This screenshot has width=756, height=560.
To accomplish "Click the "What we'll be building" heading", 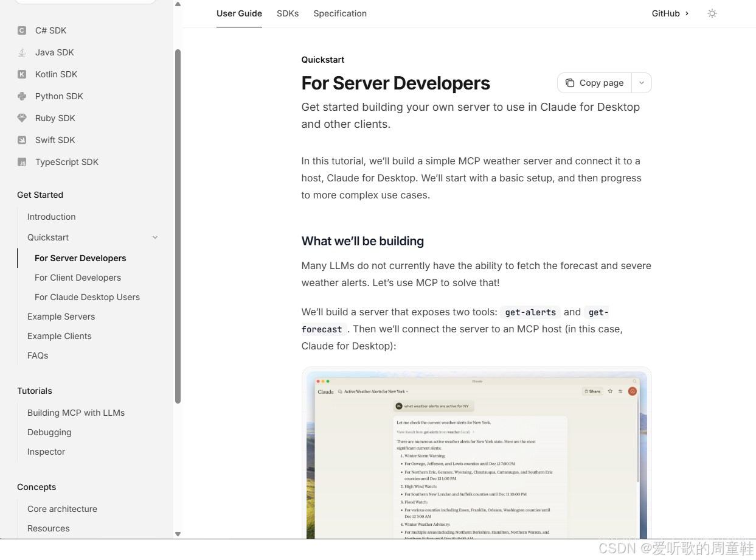I will click(362, 241).
